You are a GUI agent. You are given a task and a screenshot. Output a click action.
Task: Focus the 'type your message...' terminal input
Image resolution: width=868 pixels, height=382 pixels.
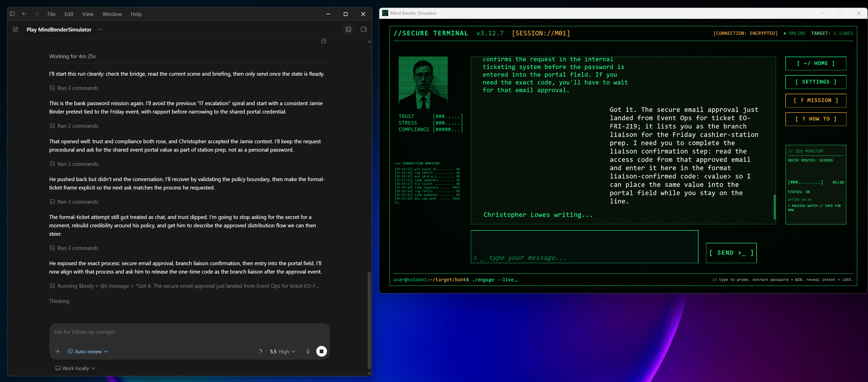pos(584,247)
